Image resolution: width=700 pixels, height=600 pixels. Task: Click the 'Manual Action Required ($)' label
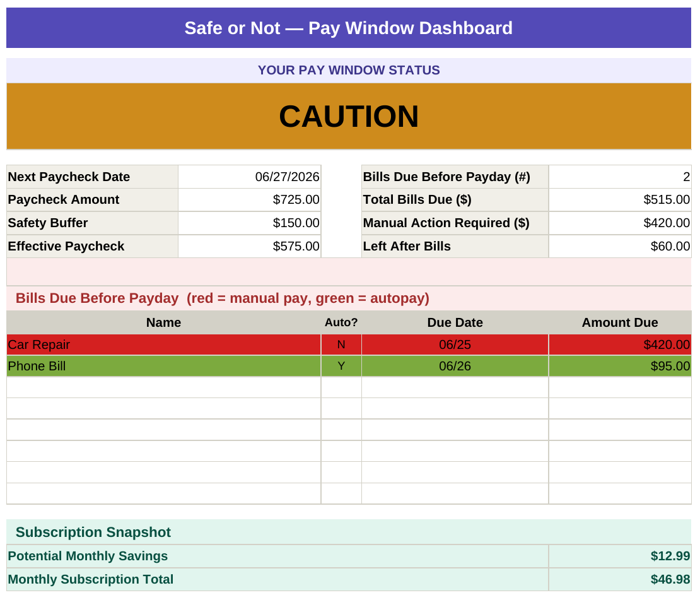click(x=455, y=223)
